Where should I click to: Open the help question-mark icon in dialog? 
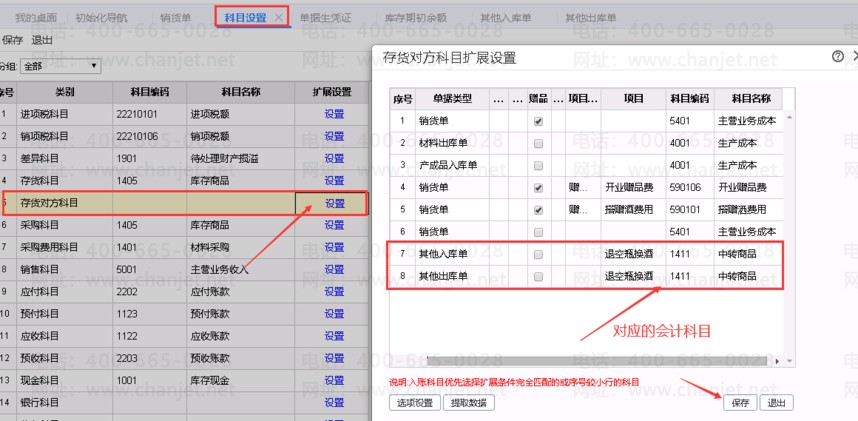(837, 56)
